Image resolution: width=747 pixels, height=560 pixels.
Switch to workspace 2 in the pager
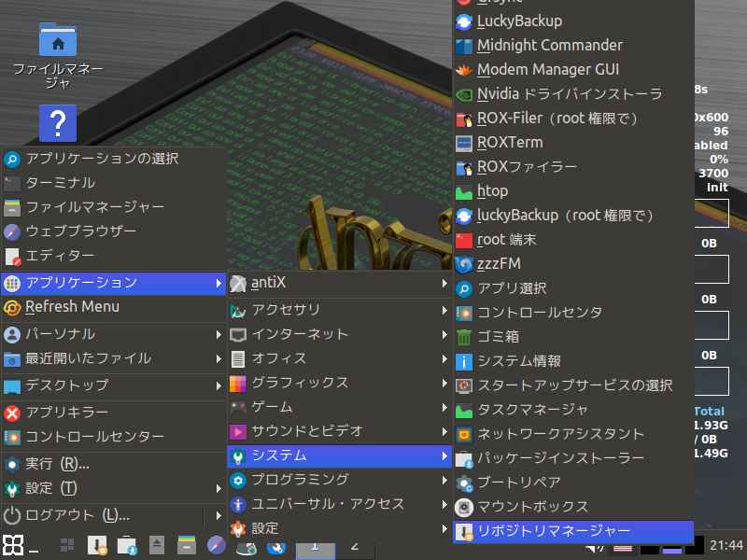click(355, 551)
